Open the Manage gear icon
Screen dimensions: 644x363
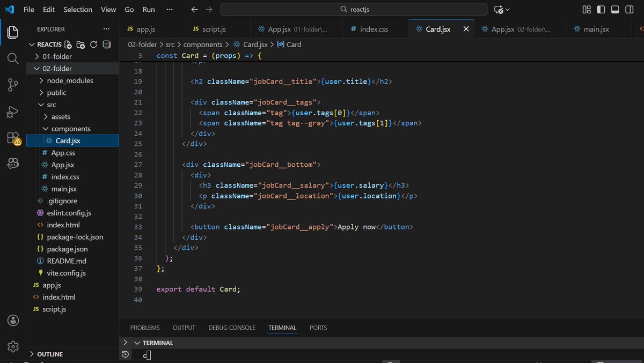[x=13, y=346]
